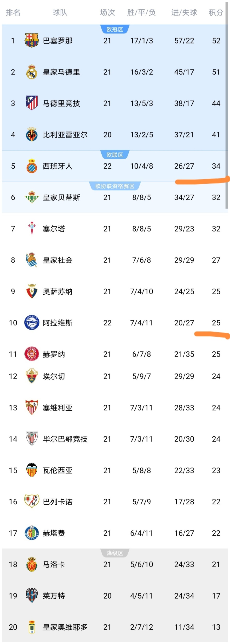Select the 皇家奥维耶多 table row

pos(115,627)
